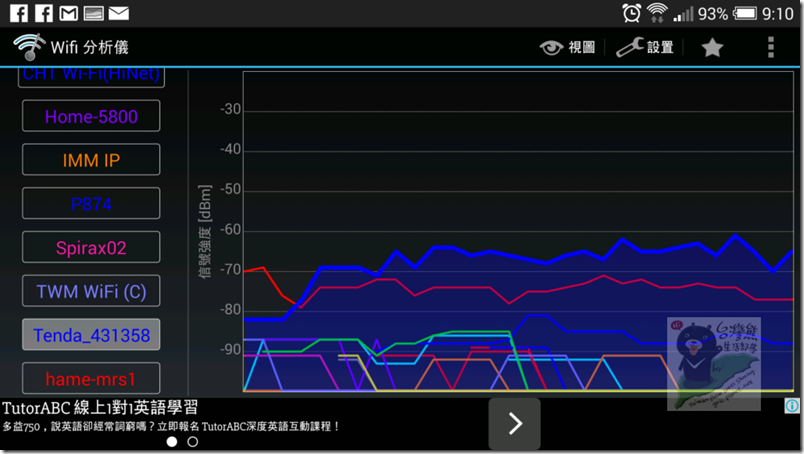Tap the 信號強度 [dBm] axis title

[205, 231]
